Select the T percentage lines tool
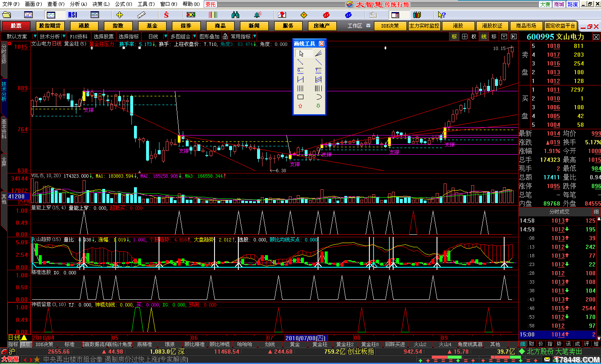The height and width of the screenshot is (364, 601). [x=318, y=71]
